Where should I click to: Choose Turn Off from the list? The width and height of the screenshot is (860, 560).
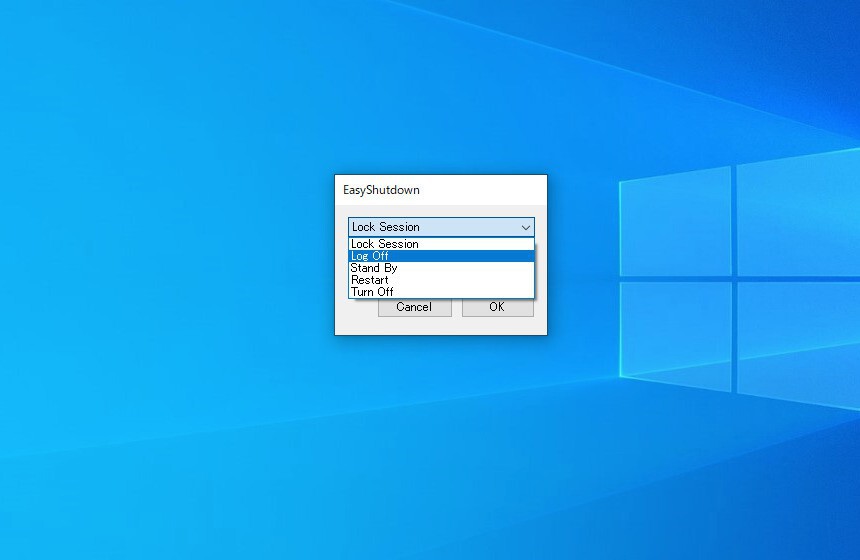372,292
